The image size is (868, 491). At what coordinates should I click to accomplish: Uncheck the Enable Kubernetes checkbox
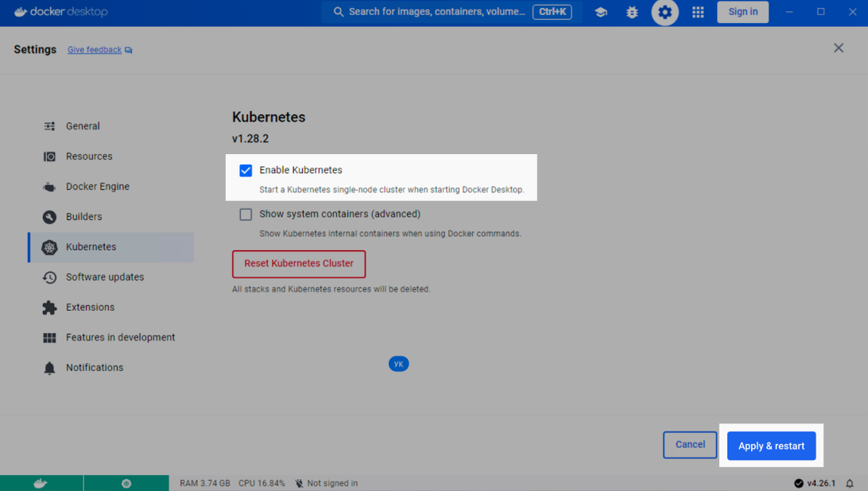click(x=246, y=170)
